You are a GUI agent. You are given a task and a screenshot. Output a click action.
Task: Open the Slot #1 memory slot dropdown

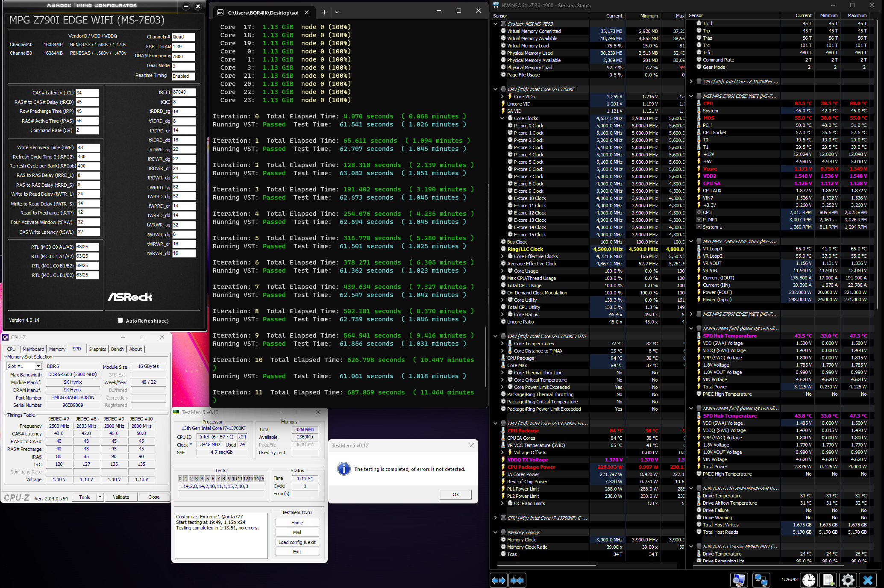[x=38, y=366]
